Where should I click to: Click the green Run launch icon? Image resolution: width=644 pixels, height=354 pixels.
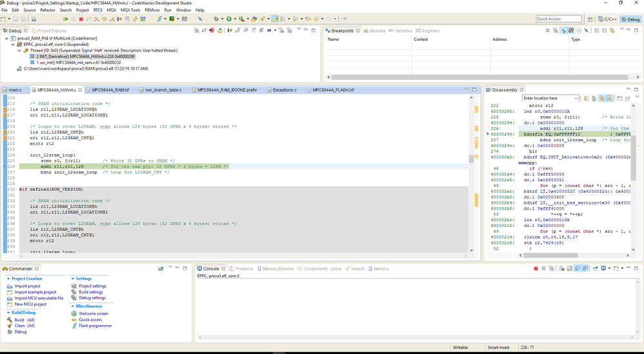229,19
